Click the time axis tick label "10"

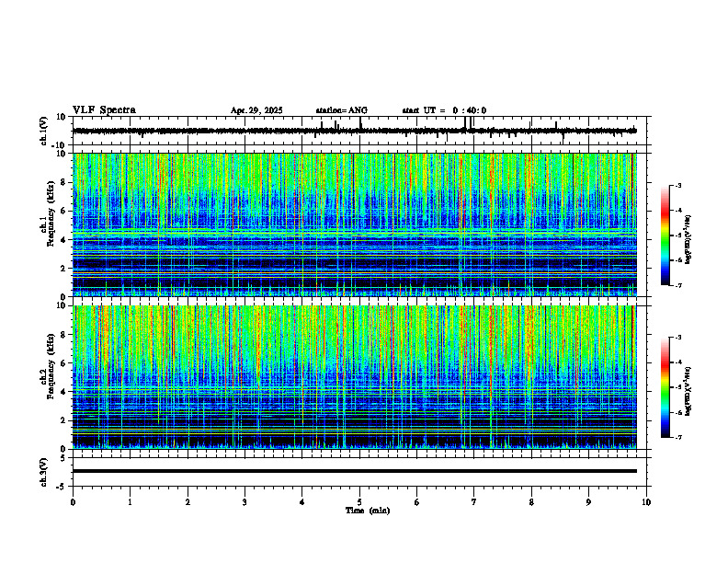click(x=646, y=502)
